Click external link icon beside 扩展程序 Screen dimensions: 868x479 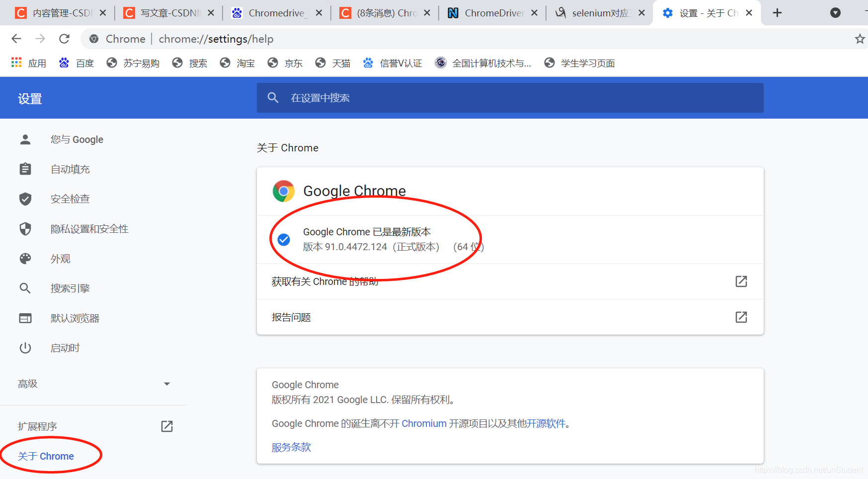pyautogui.click(x=167, y=426)
